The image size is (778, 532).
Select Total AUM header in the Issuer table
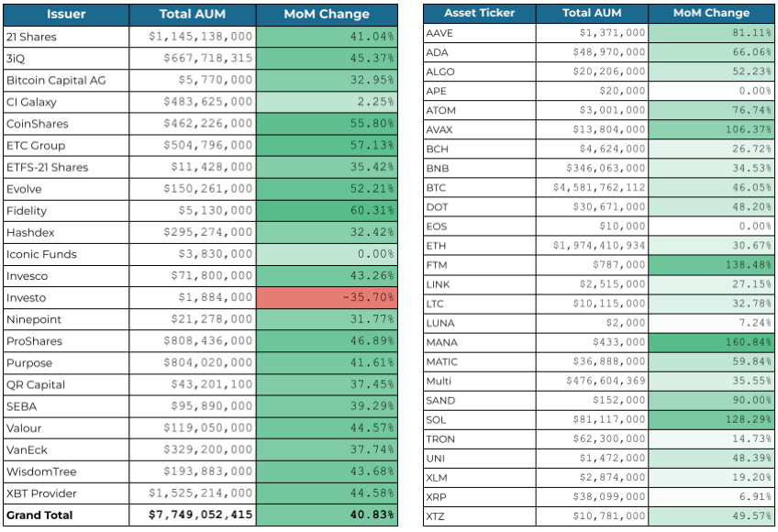coord(193,15)
